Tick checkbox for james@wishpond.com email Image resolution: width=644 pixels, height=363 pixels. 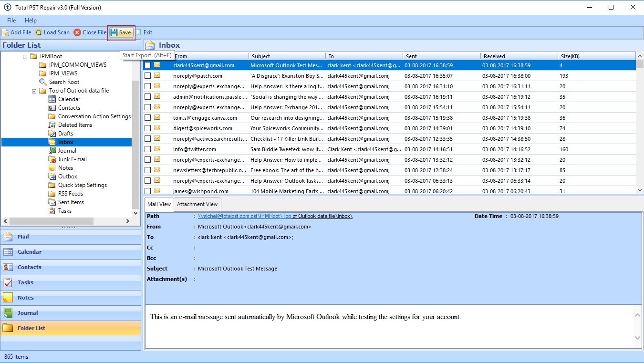[x=148, y=191]
